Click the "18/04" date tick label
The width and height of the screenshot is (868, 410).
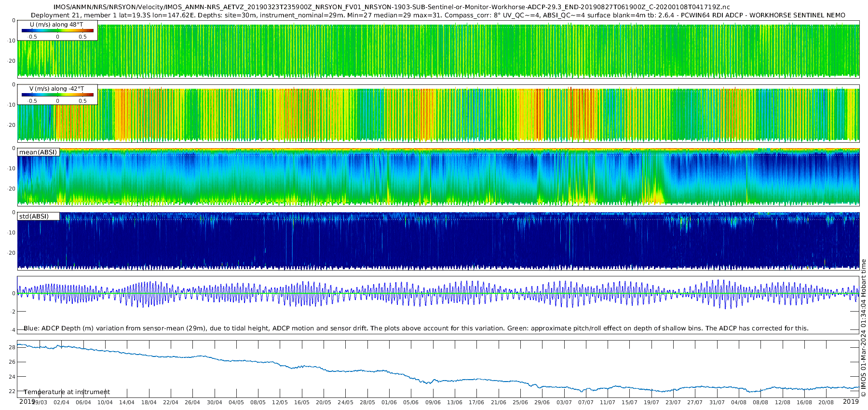(149, 402)
